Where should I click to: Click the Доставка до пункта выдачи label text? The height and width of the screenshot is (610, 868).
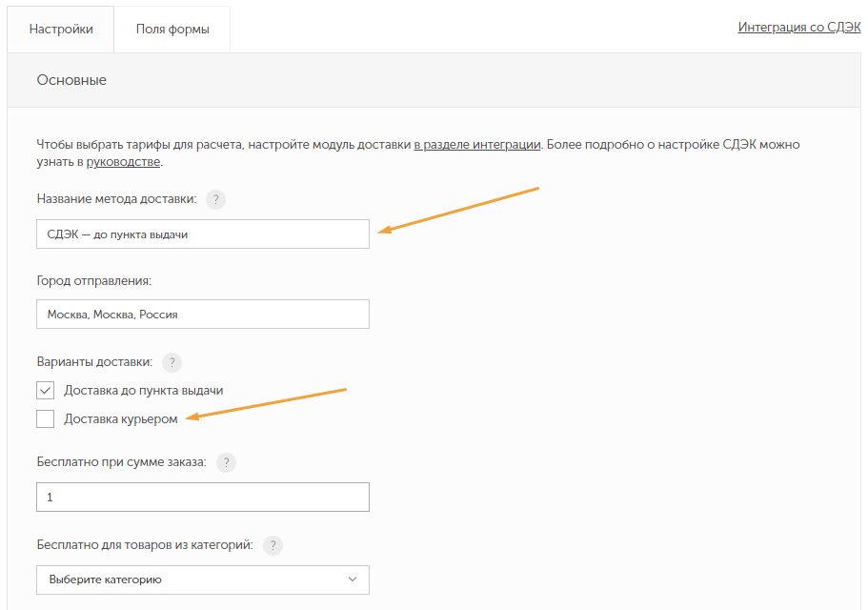(143, 390)
